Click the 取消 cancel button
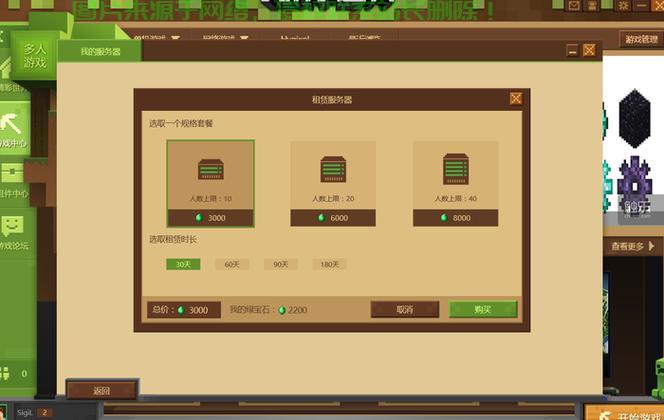664x420 pixels. 405,309
